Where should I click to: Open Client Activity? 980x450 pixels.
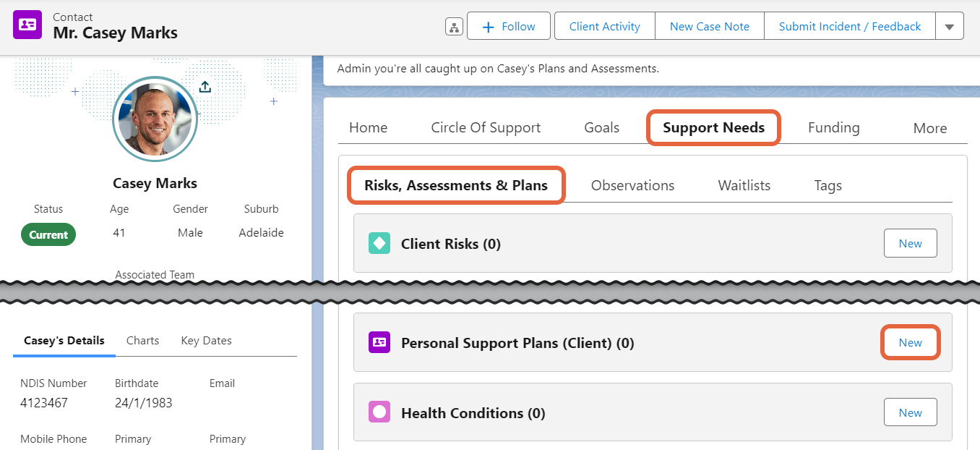(x=604, y=25)
